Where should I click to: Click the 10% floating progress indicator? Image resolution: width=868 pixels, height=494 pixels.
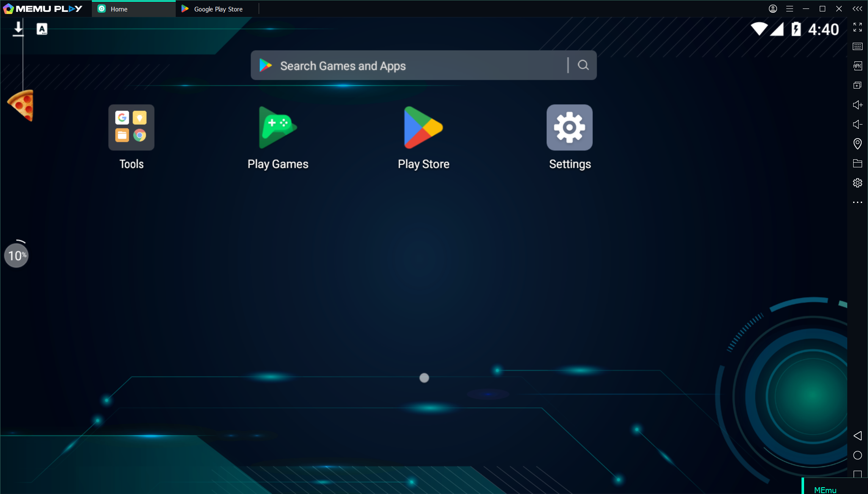[x=17, y=255]
